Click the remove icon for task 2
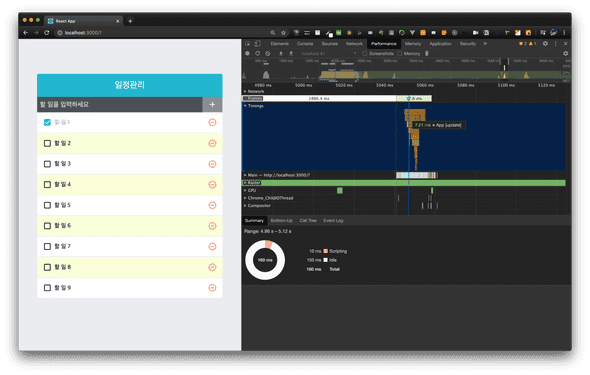The width and height of the screenshot is (590, 375). 212,143
